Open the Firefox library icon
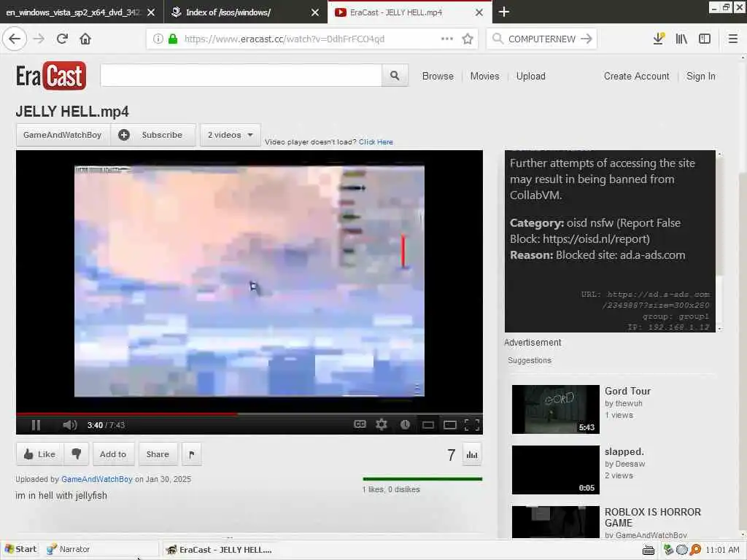This screenshot has height=560, width=747. [x=681, y=39]
